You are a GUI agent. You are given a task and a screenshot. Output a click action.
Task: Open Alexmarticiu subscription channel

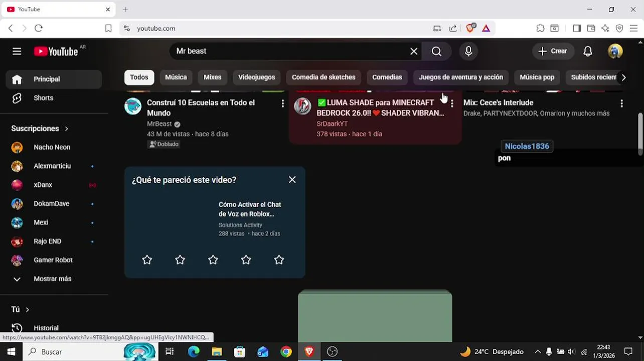54,166
